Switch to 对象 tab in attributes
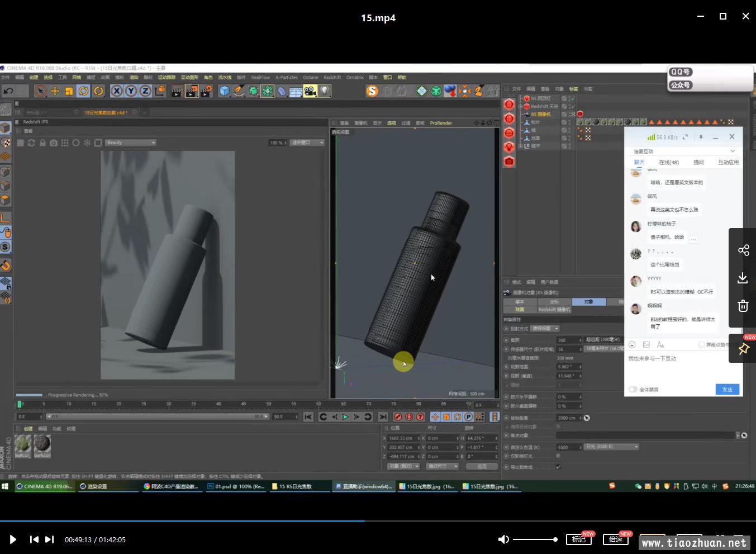Screen dimensions: 756x554 [589, 301]
